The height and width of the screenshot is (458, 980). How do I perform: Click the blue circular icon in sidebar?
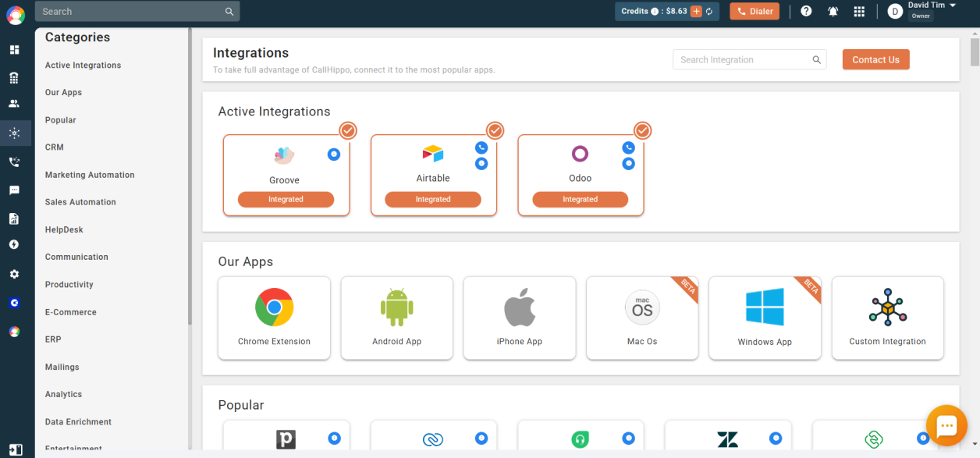pyautogui.click(x=14, y=303)
